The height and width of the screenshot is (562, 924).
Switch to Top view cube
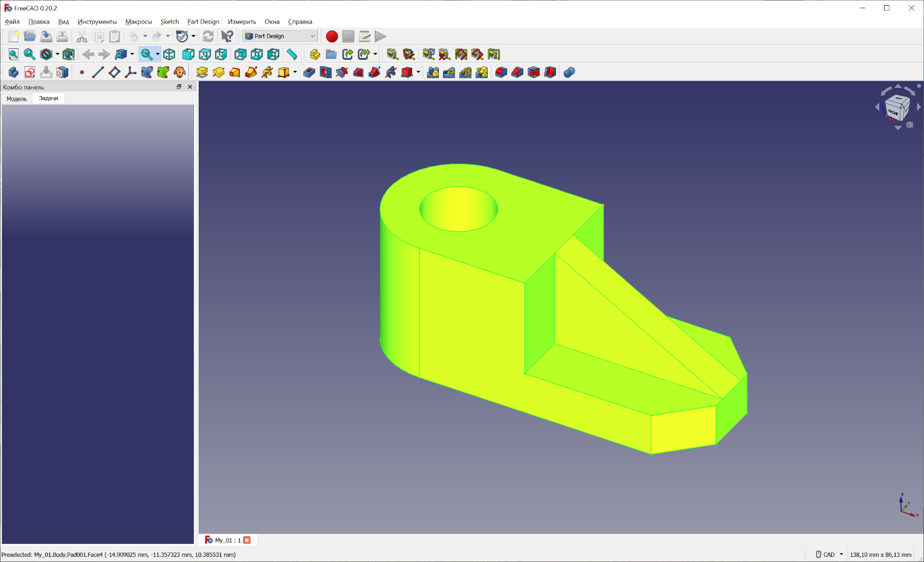pyautogui.click(x=205, y=54)
